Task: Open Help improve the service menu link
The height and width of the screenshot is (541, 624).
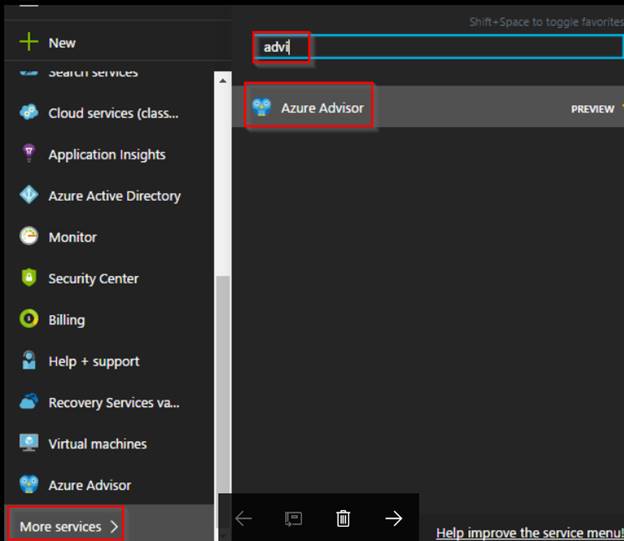Action: click(529, 533)
